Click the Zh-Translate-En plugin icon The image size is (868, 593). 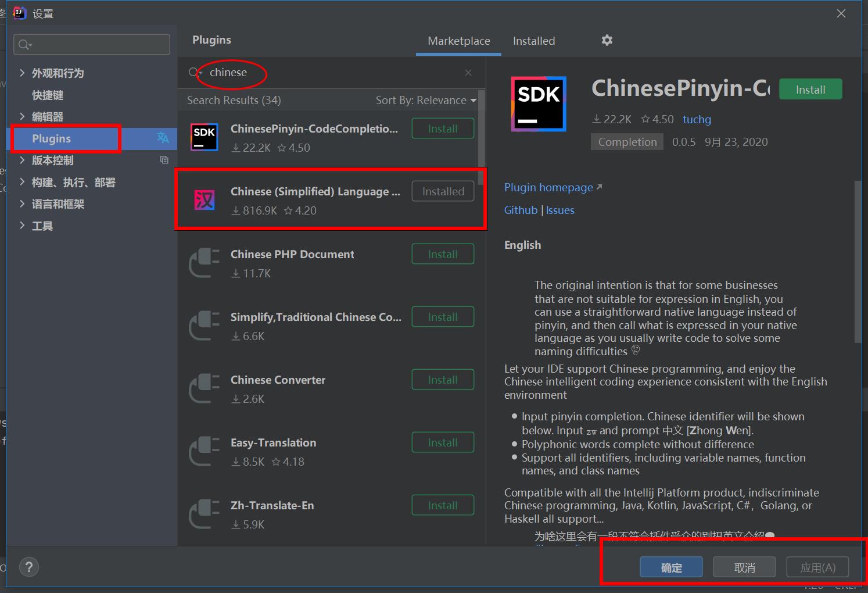click(x=205, y=514)
